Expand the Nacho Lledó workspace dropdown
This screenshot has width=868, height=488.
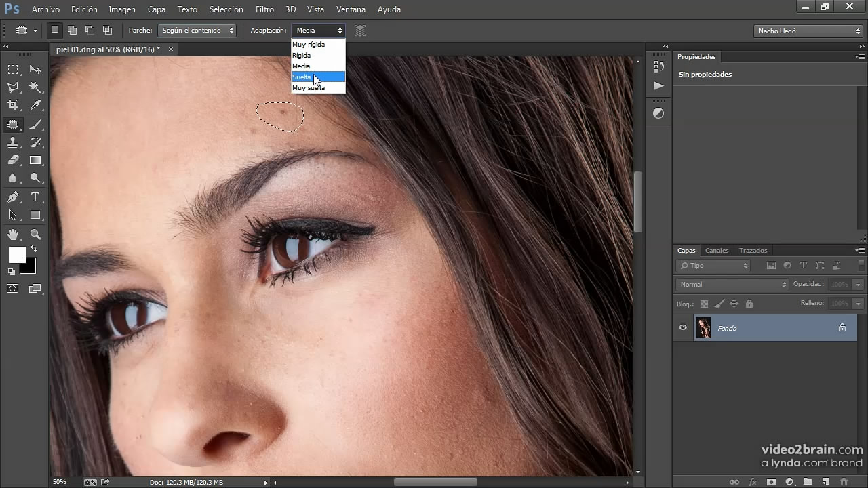pyautogui.click(x=808, y=30)
